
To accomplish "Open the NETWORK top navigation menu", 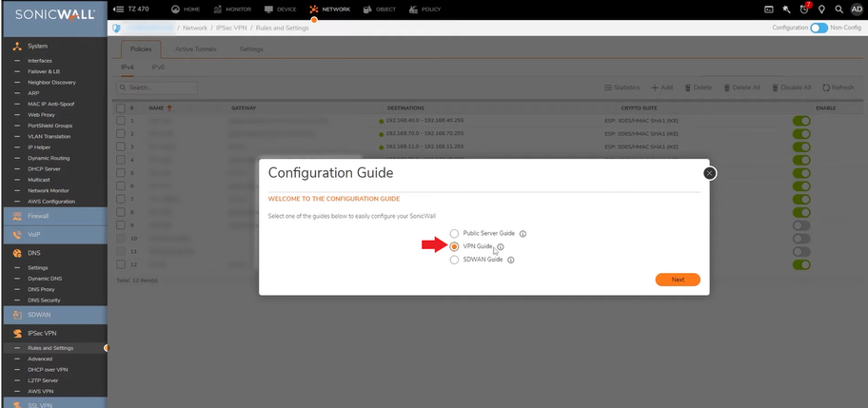I will tap(330, 10).
